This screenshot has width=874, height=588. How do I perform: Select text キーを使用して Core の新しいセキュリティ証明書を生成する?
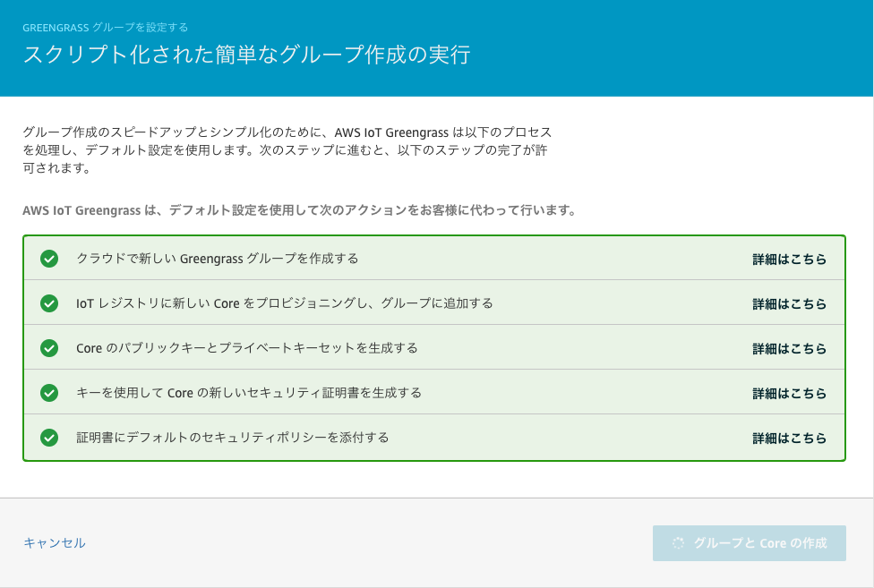click(249, 393)
